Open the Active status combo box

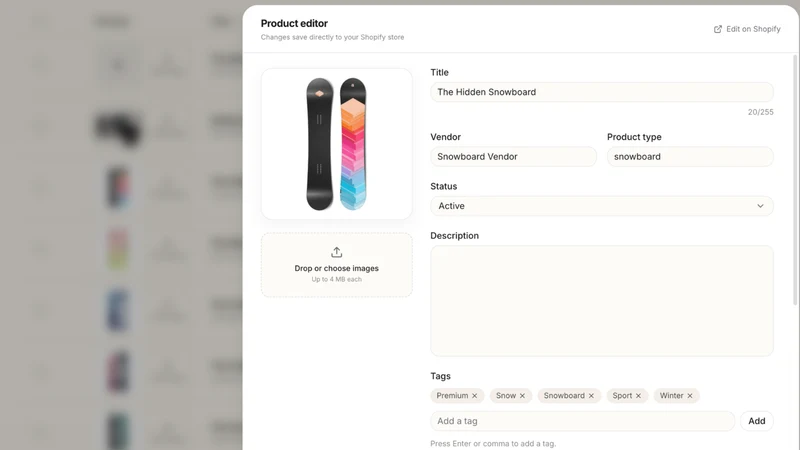(602, 206)
